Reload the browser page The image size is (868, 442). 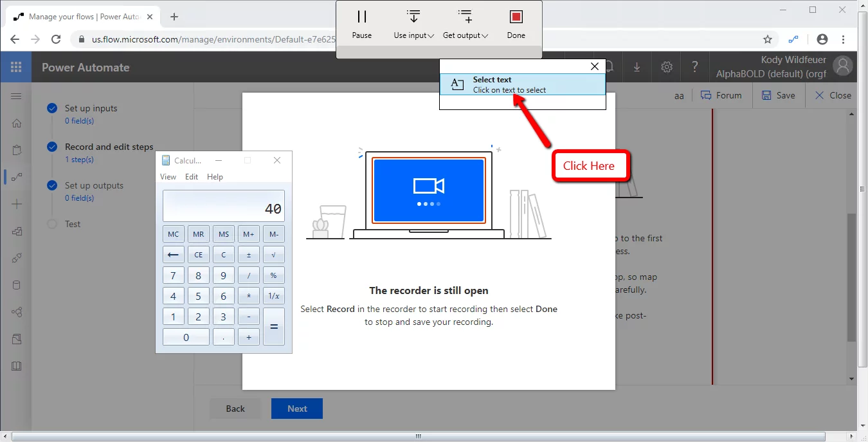click(56, 39)
